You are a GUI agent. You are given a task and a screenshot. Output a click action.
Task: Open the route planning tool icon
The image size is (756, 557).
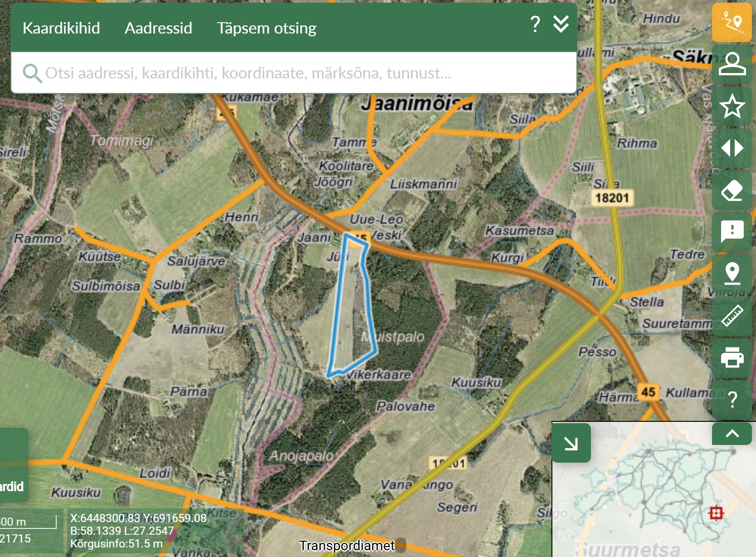(732, 22)
